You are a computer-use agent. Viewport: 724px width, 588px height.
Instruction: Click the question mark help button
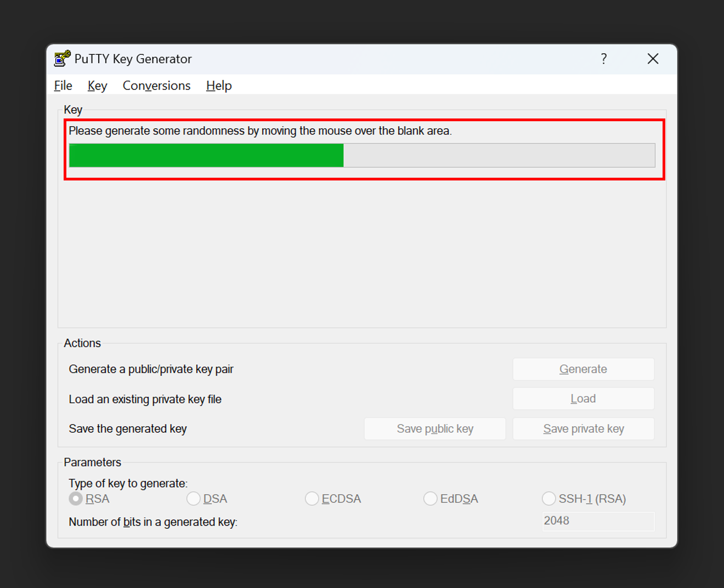pos(604,59)
